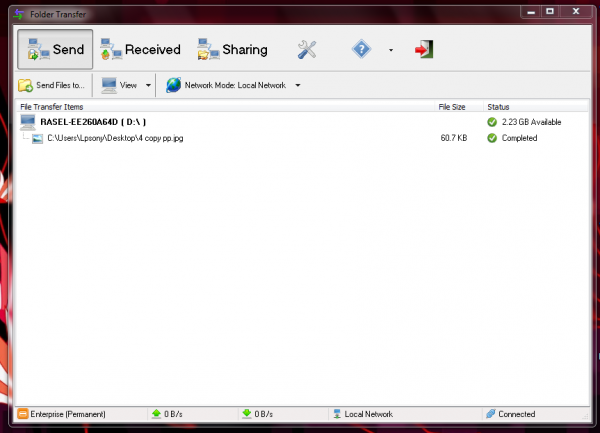Screen dimensions: 600x433
Task: Open the Received tab
Action: tap(140, 49)
